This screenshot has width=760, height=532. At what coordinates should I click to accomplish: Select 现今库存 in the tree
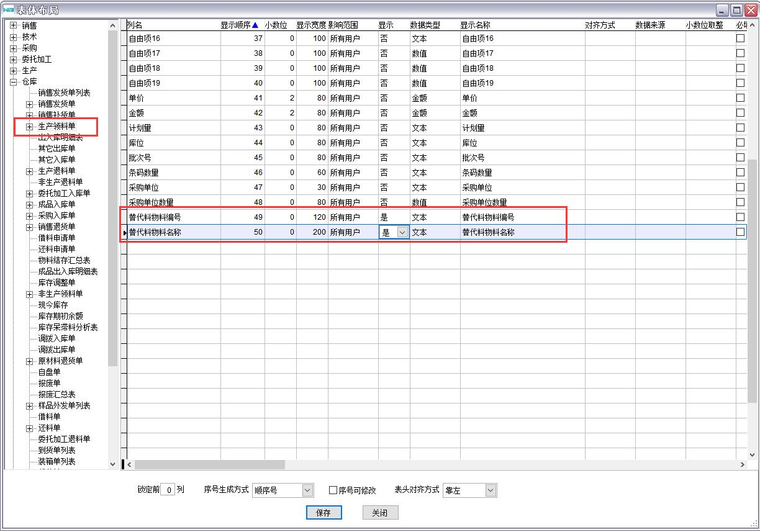pos(53,305)
